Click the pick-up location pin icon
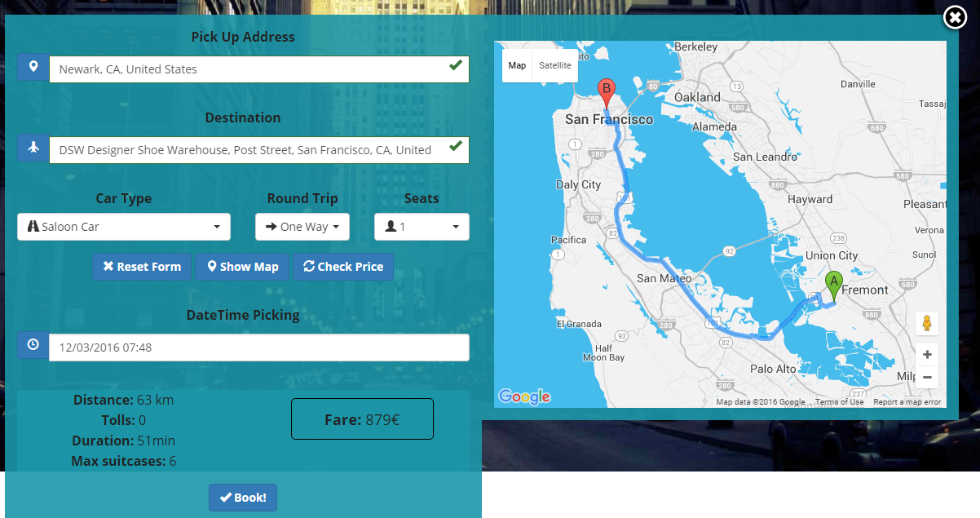This screenshot has height=518, width=980. click(x=33, y=67)
